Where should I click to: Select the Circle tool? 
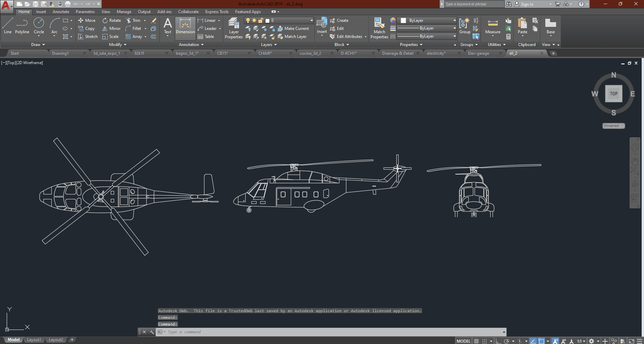[39, 26]
